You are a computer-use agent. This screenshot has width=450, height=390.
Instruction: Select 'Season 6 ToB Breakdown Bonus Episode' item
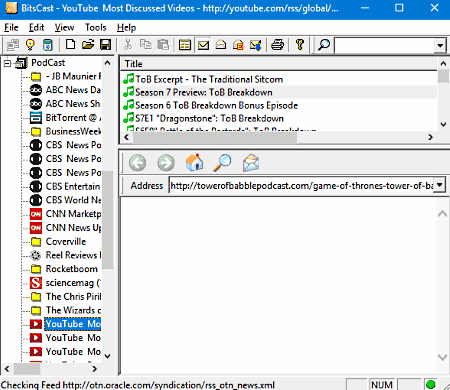click(216, 105)
